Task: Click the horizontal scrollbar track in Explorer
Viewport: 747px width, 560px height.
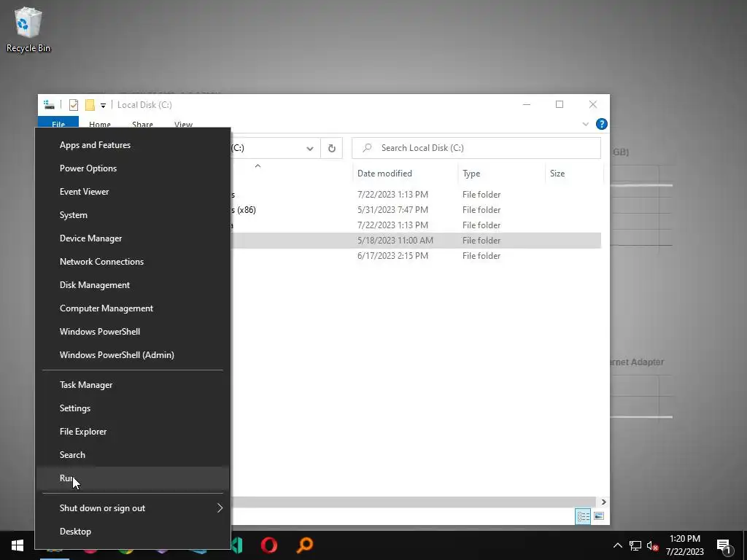Action: (x=414, y=502)
